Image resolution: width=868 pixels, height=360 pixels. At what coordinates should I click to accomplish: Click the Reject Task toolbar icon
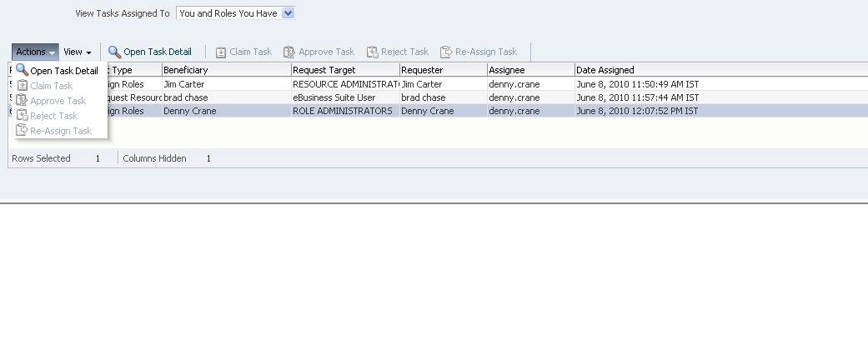[x=373, y=52]
